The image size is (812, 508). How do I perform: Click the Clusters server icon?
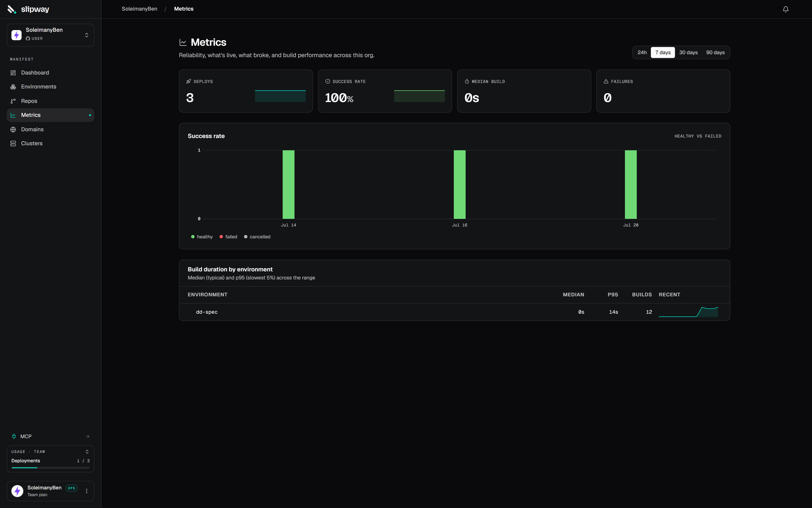click(13, 144)
